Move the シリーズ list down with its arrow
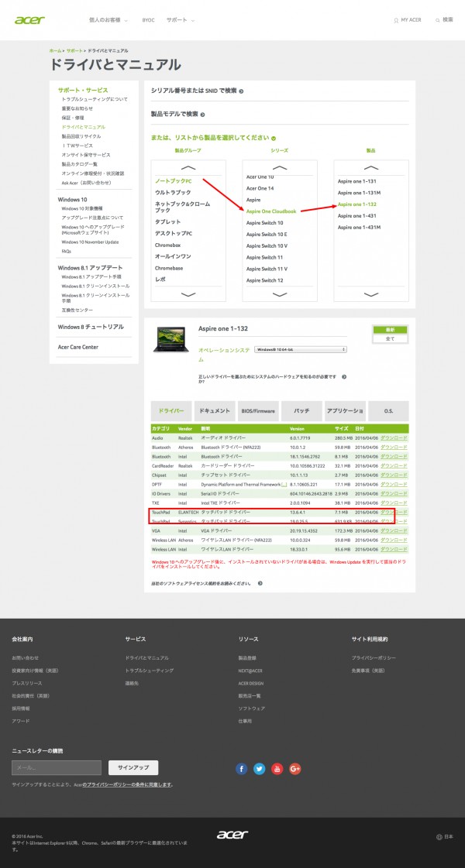This screenshot has width=465, height=868. (280, 294)
